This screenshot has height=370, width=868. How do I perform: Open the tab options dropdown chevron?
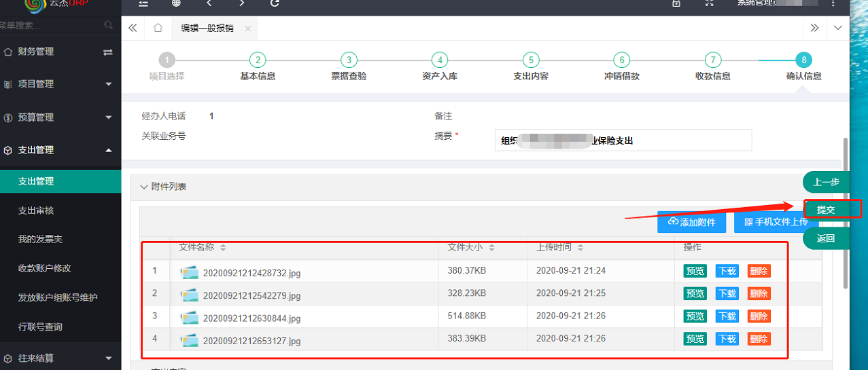click(838, 28)
